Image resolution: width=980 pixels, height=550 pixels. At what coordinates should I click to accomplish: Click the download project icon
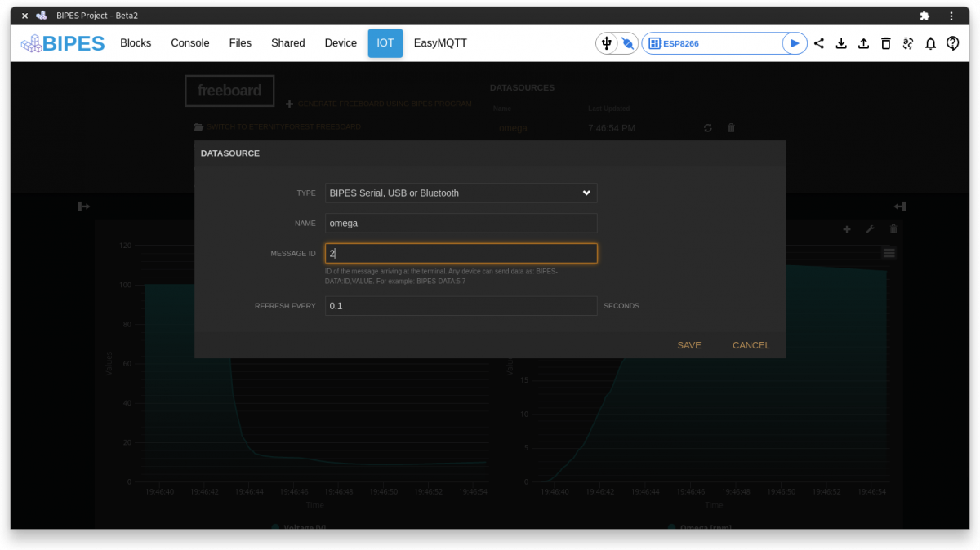[x=841, y=43]
